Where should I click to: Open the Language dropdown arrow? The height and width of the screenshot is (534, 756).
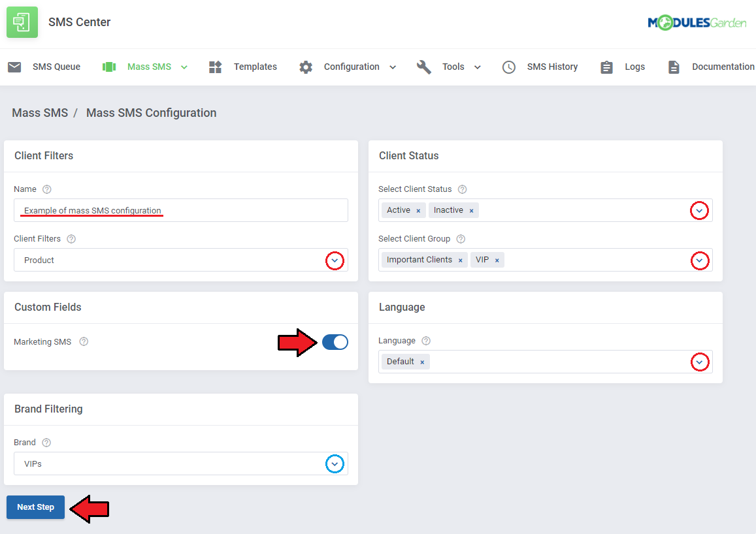tap(700, 362)
